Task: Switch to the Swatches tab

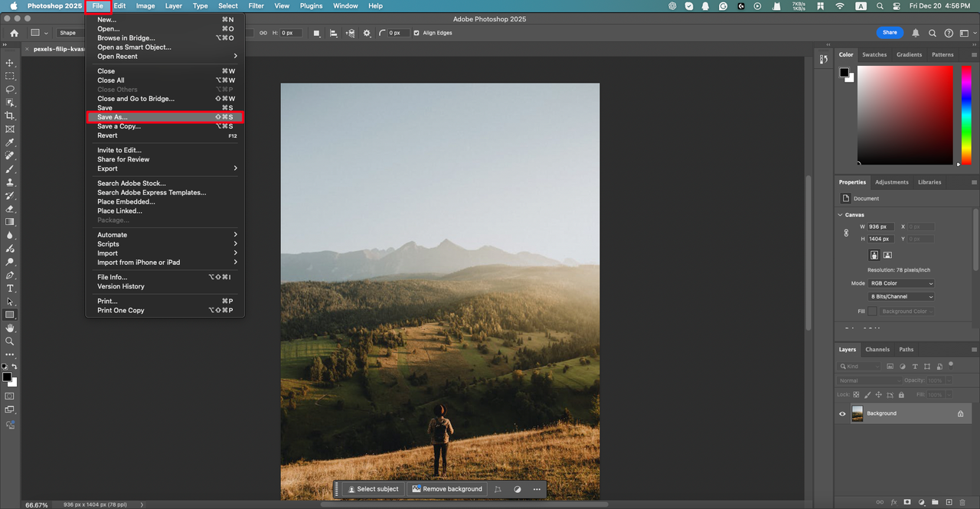Action: [x=874, y=55]
